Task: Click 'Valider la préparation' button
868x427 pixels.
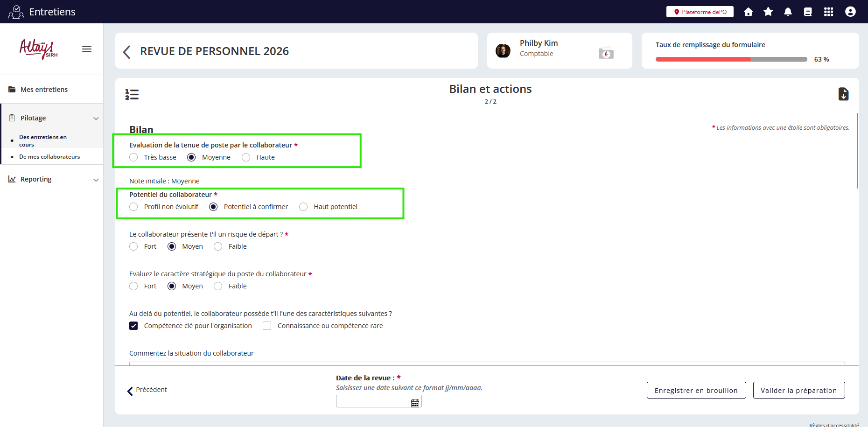Action: pyautogui.click(x=798, y=390)
